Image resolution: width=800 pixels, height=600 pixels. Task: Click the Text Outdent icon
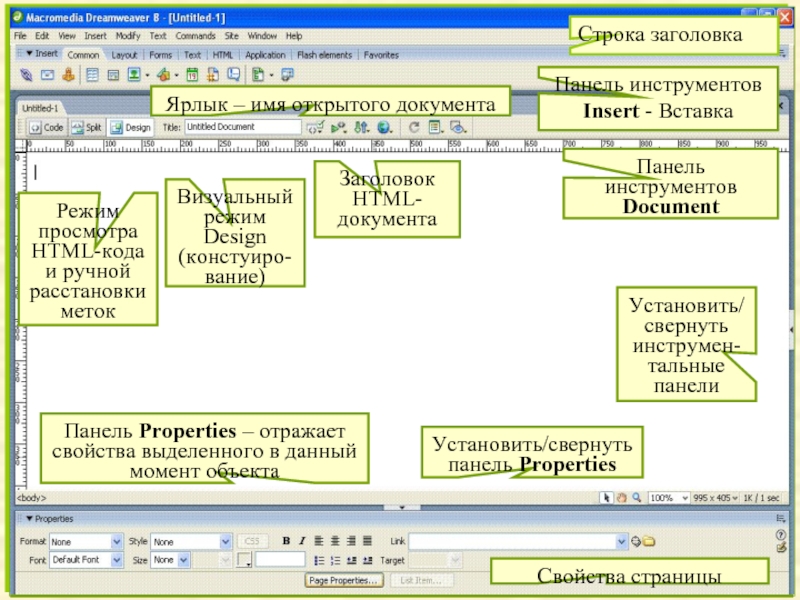point(352,561)
